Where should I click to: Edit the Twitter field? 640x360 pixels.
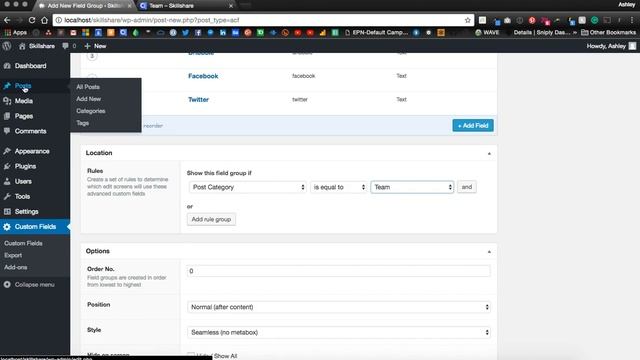[198, 100]
